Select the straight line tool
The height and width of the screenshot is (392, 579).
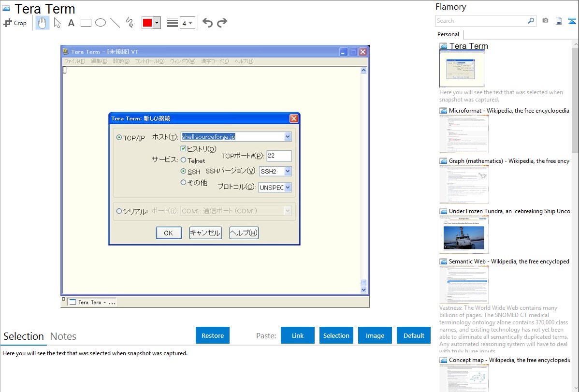tap(115, 23)
